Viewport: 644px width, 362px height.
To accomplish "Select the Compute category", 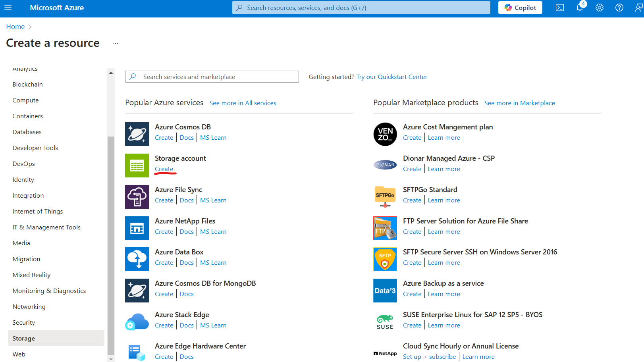I will 25,100.
